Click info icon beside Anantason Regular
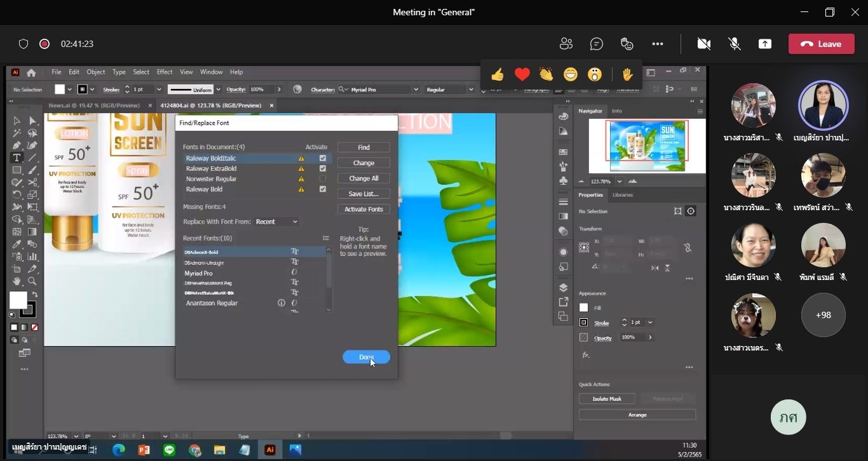The width and height of the screenshot is (868, 461). pyautogui.click(x=281, y=303)
